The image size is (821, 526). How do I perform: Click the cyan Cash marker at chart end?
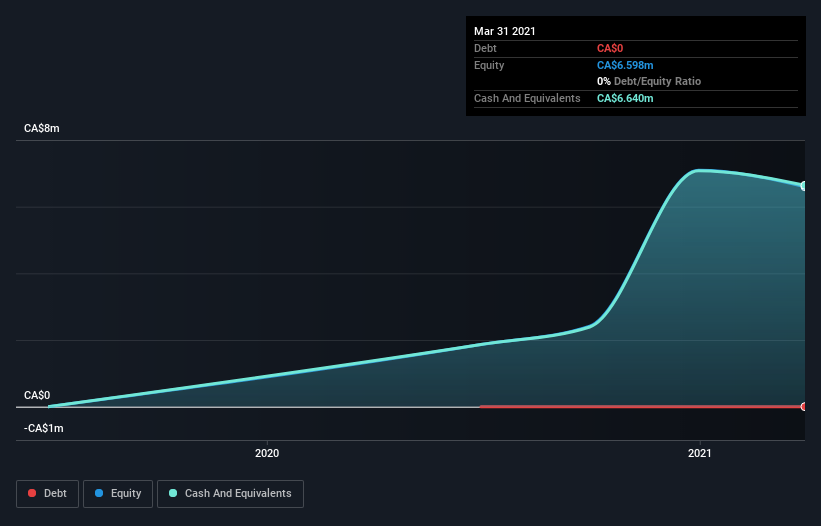(x=804, y=186)
